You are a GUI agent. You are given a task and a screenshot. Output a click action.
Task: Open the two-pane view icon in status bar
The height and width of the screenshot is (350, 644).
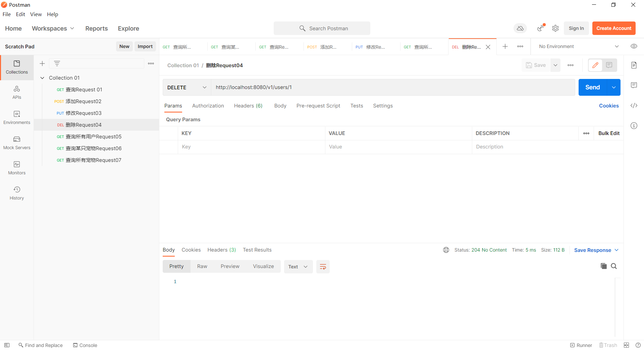point(627,345)
